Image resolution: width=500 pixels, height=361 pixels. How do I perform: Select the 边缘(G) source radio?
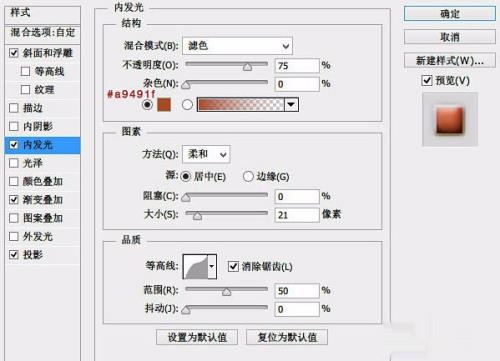tap(248, 177)
